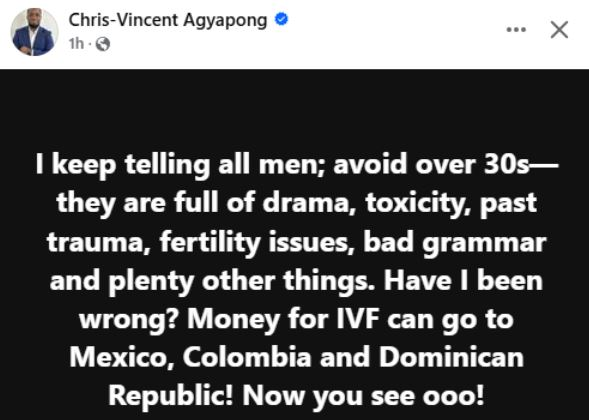Open Chris-Vincent Agyapong's profile name link

[x=168, y=20]
